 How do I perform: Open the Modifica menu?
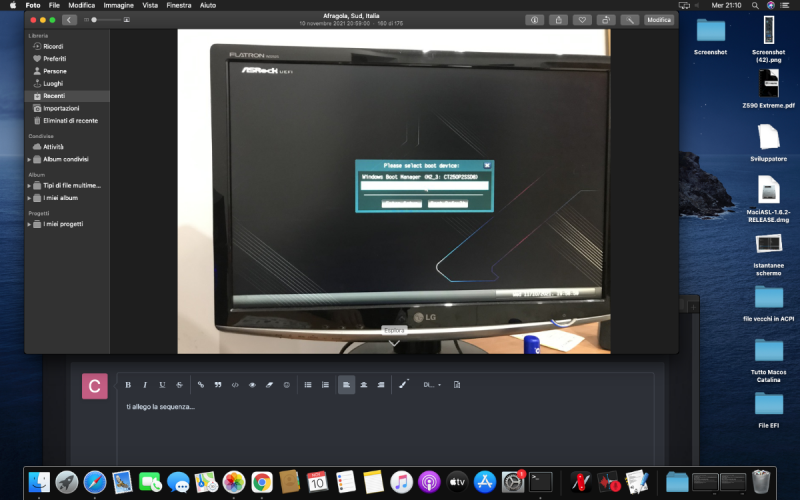point(82,5)
